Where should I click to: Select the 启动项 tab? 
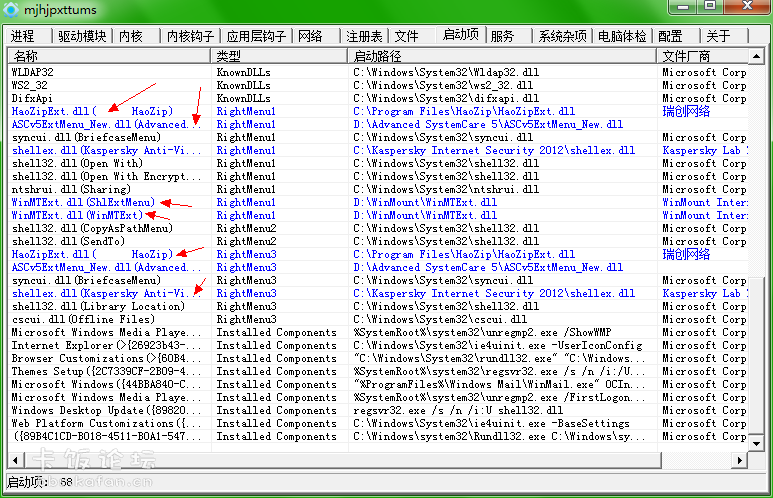[x=461, y=35]
